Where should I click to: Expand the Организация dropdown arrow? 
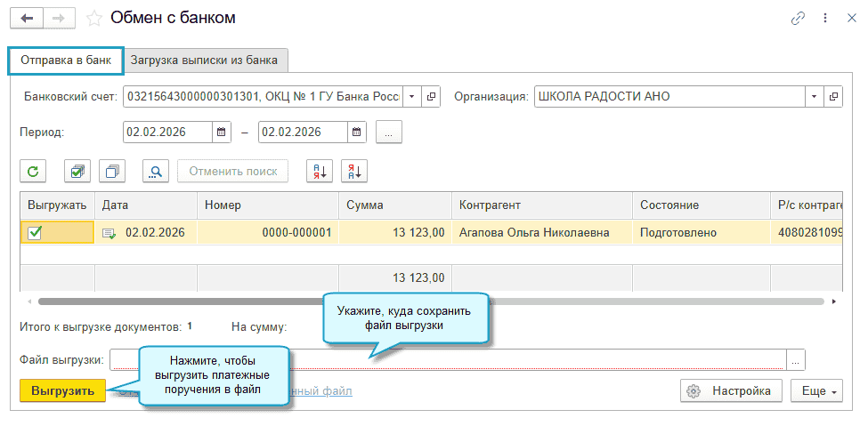tap(815, 96)
